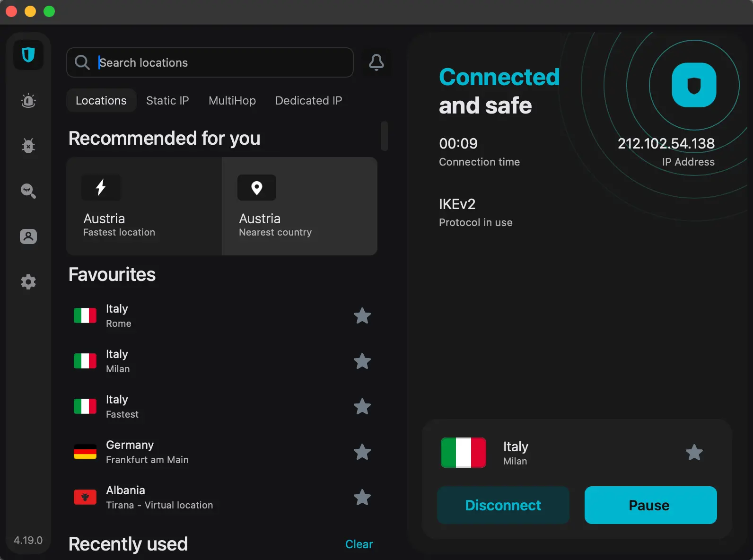Click the lightning bolt Fastest location icon

101,188
